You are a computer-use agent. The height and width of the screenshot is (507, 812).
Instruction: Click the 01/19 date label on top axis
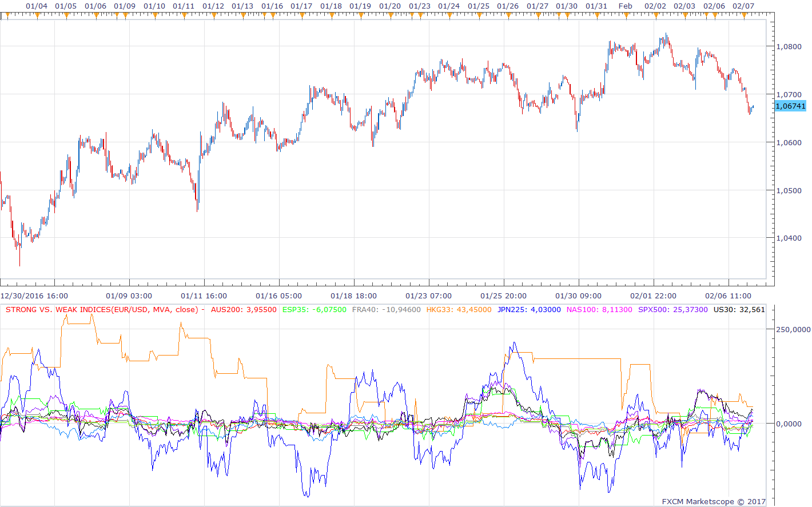coord(360,6)
